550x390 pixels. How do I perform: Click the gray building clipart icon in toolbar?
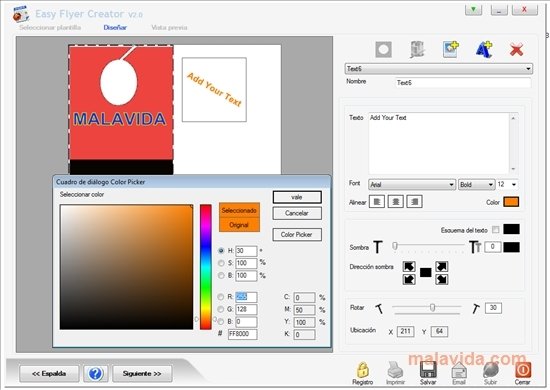(x=417, y=49)
